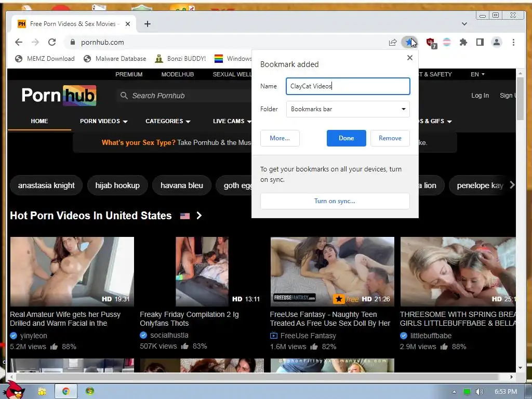Open the PREMIUM top link
The width and height of the screenshot is (532, 399).
click(x=129, y=74)
